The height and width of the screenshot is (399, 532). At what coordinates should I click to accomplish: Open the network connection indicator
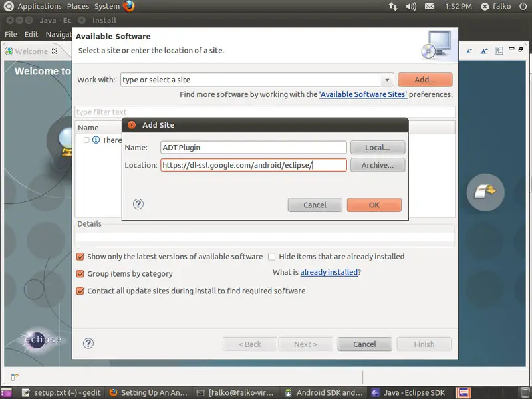pyautogui.click(x=393, y=6)
